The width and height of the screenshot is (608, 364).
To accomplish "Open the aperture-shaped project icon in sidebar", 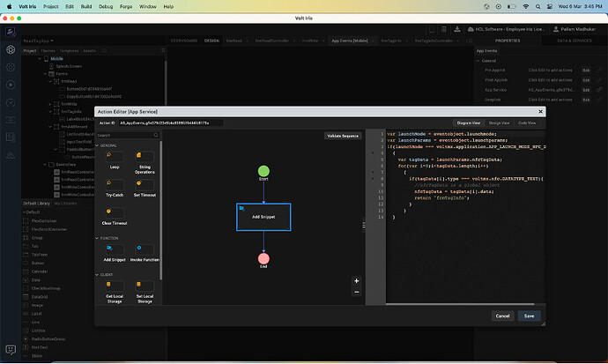I will (x=11, y=49).
